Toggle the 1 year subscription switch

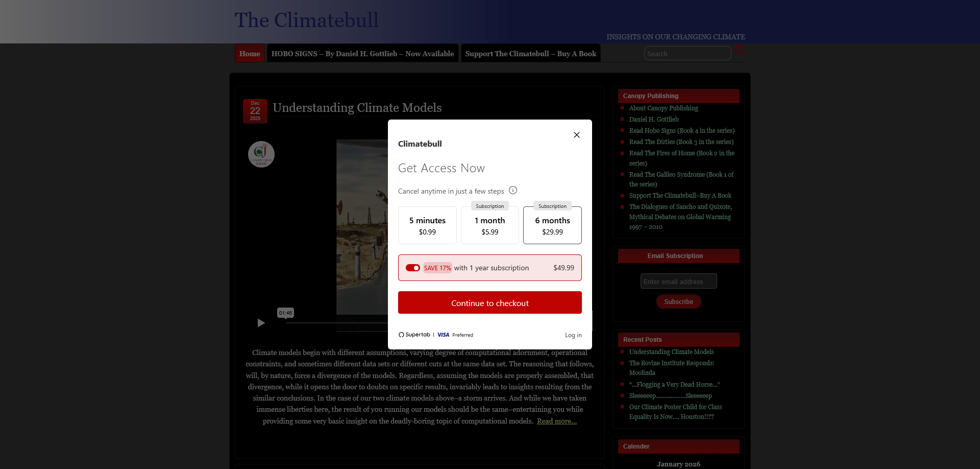point(413,268)
